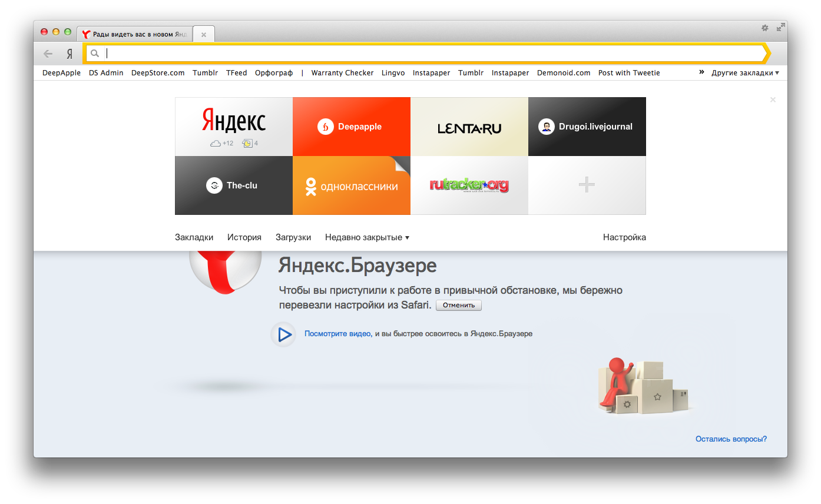Click the Yandex browser ball logo

point(226,272)
